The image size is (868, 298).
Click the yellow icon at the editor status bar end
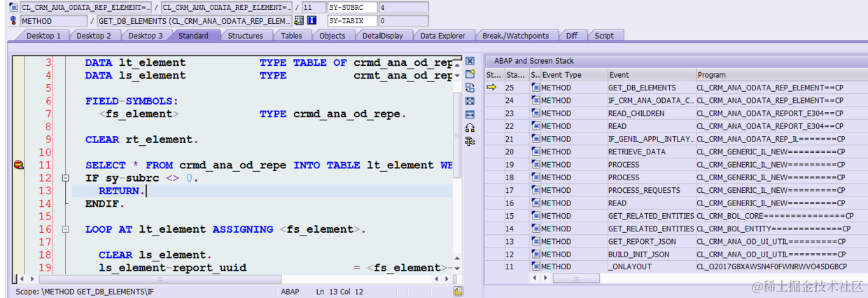(x=458, y=291)
